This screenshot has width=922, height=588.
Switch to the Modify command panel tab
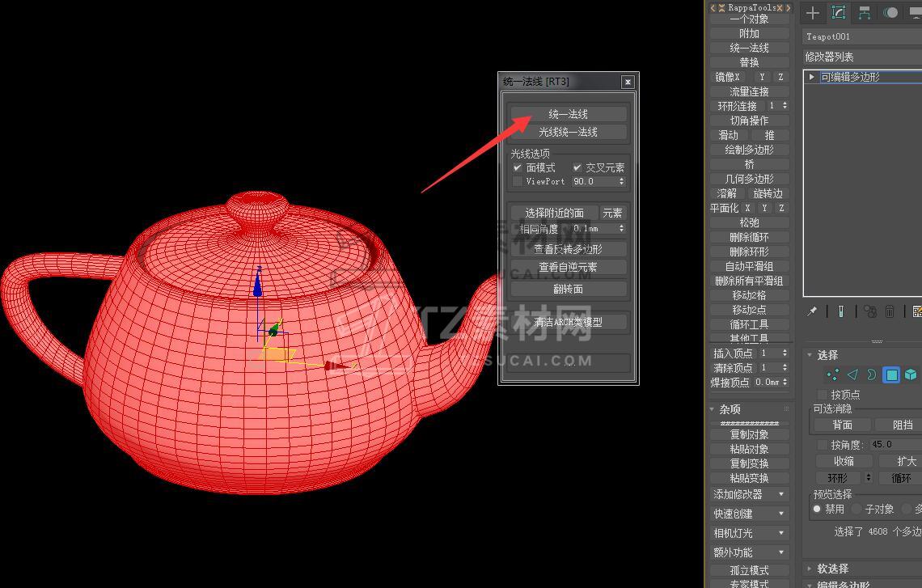click(839, 12)
